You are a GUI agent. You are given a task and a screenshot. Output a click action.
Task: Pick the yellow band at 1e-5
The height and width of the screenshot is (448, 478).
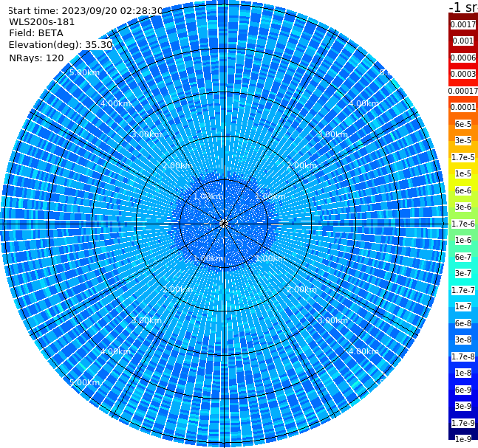[x=463, y=173]
